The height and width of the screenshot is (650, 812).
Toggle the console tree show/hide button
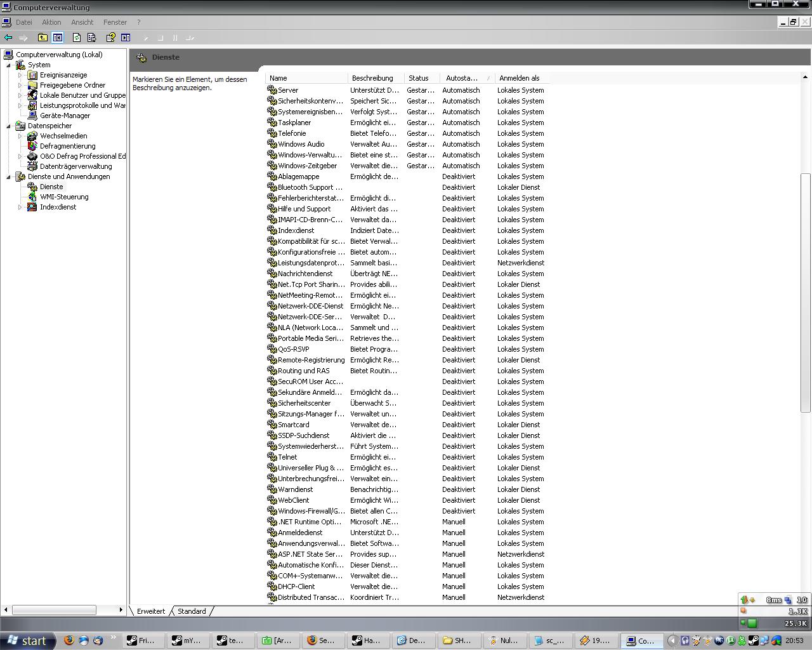pos(58,37)
